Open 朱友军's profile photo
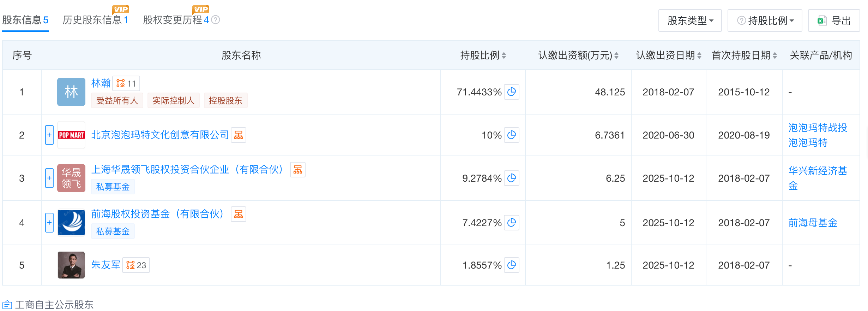The height and width of the screenshot is (311, 868). pos(71,265)
